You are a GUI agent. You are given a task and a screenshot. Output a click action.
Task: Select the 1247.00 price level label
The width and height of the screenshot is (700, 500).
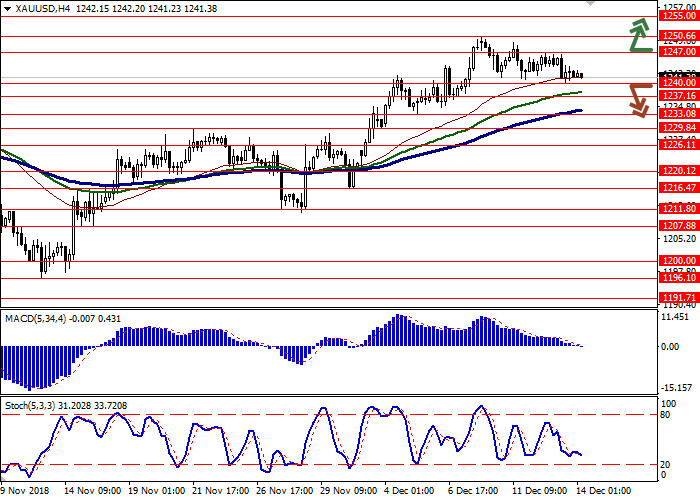pyautogui.click(x=678, y=51)
